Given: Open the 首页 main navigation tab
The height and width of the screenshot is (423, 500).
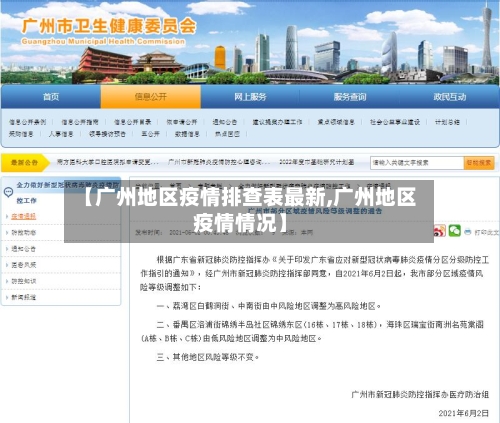Looking at the screenshot, I should tap(51, 97).
